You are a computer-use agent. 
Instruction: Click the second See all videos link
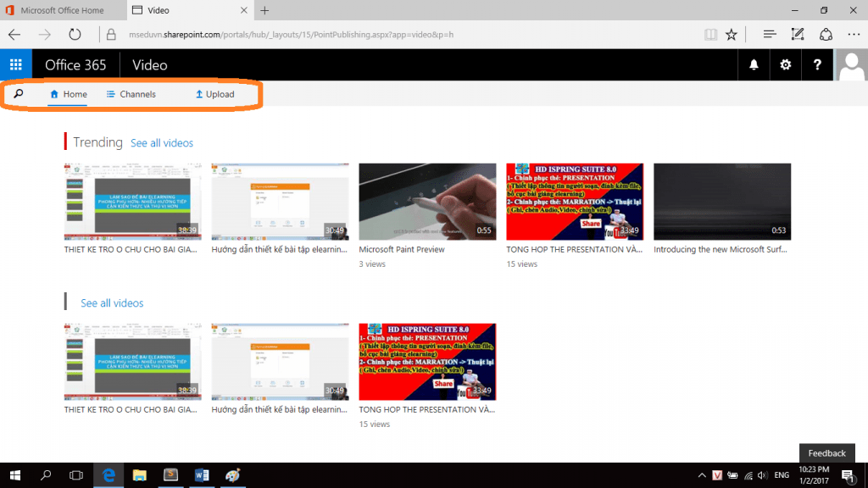[112, 303]
